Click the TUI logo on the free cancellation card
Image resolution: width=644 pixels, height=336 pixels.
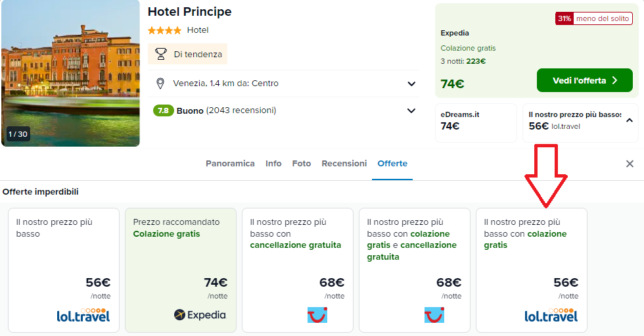tap(317, 315)
